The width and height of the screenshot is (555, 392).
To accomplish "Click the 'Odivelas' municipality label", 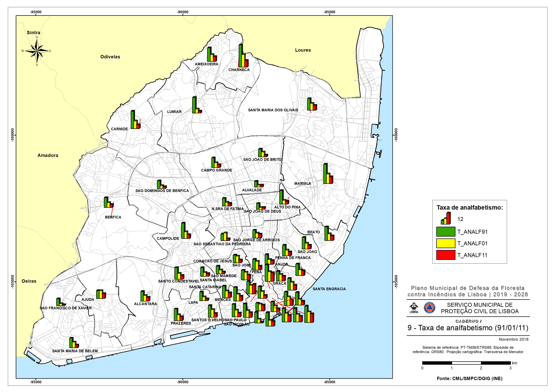I will point(110,57).
